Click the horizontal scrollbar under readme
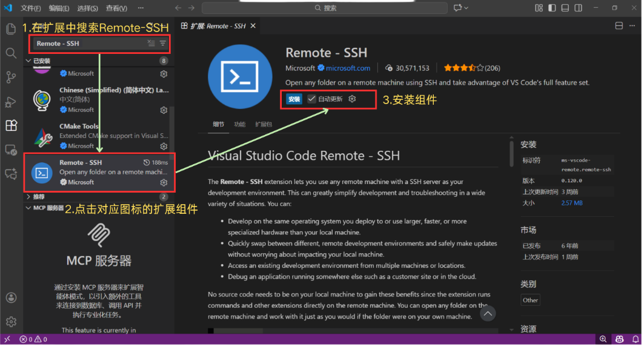This screenshot has height=347, width=644. click(238, 331)
